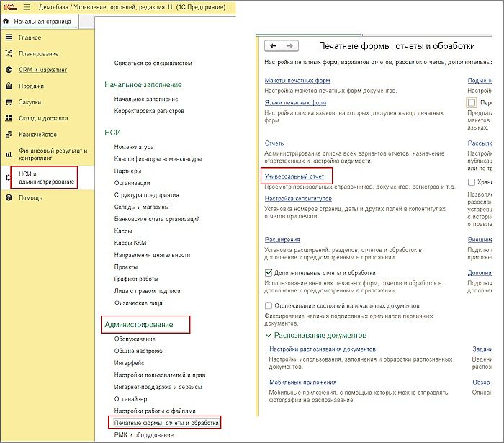Open Печатные формы, отчеты и обработки
Screen dimensions: 504x443
(x=166, y=423)
